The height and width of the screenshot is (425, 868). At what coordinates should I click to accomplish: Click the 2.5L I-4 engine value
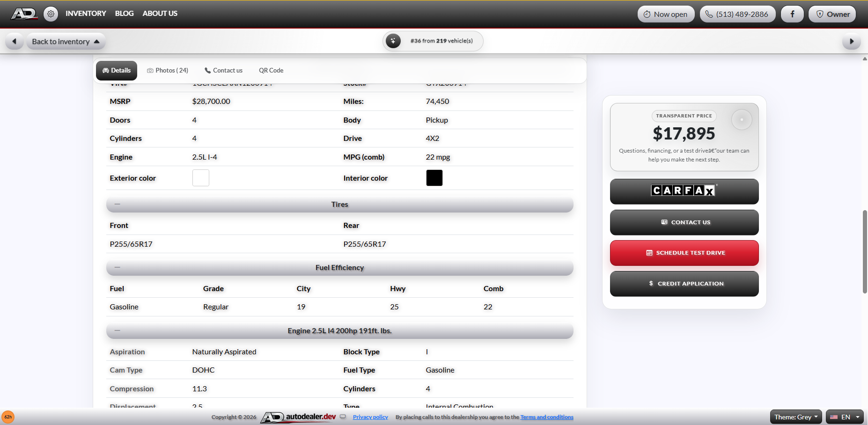[x=205, y=157]
